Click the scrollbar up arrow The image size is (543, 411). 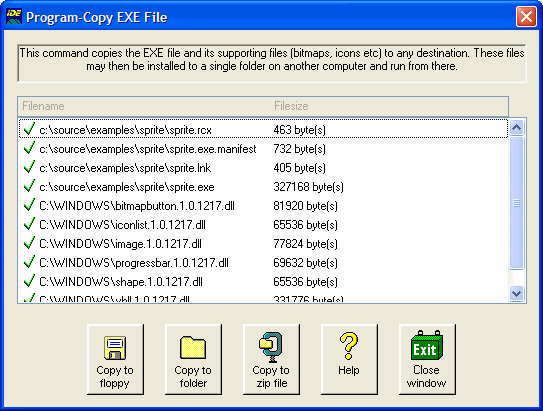point(516,128)
